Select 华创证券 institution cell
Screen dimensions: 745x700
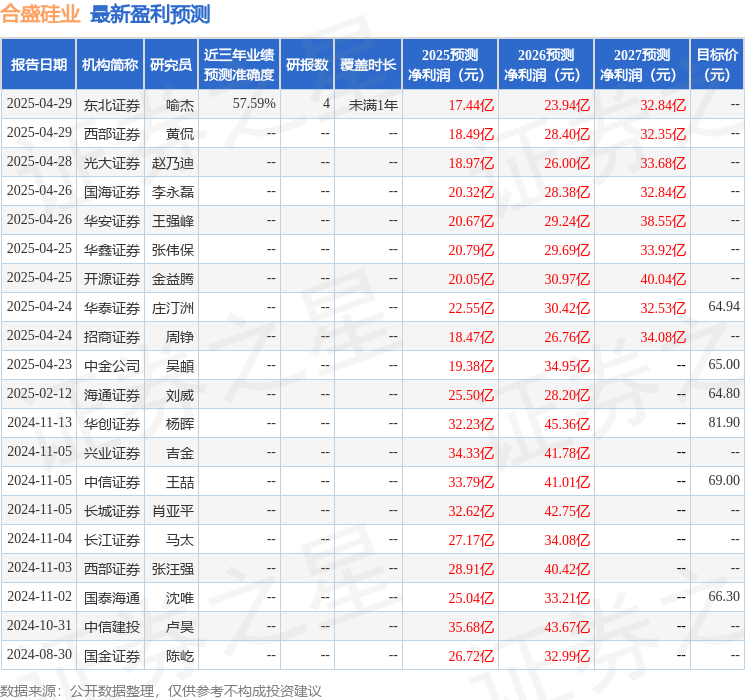(x=112, y=424)
